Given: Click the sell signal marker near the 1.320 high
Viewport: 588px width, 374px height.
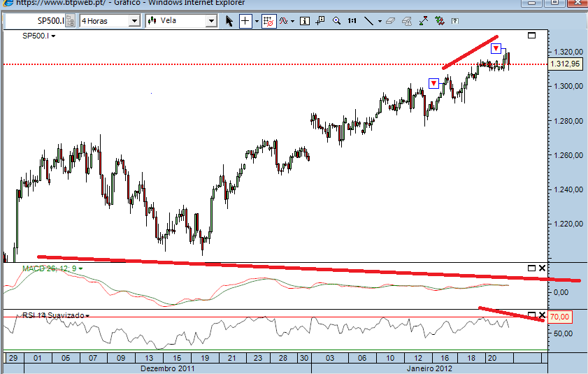Looking at the screenshot, I should click(496, 48).
